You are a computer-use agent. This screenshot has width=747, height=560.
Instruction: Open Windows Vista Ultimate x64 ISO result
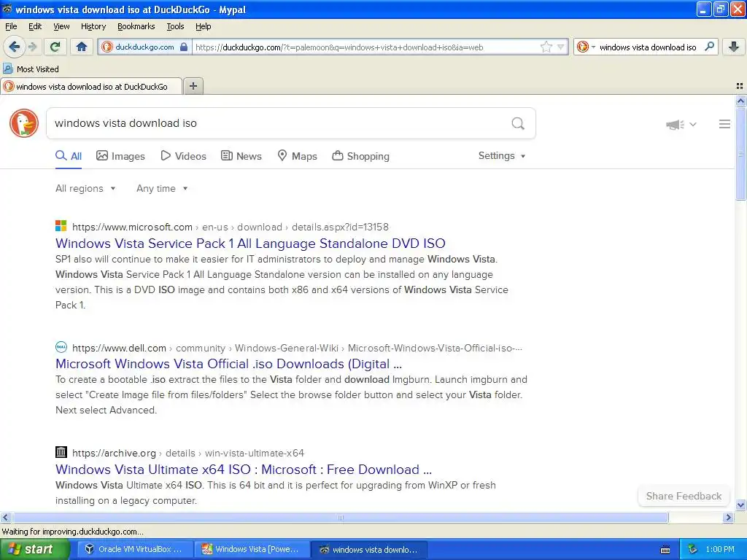click(x=244, y=470)
